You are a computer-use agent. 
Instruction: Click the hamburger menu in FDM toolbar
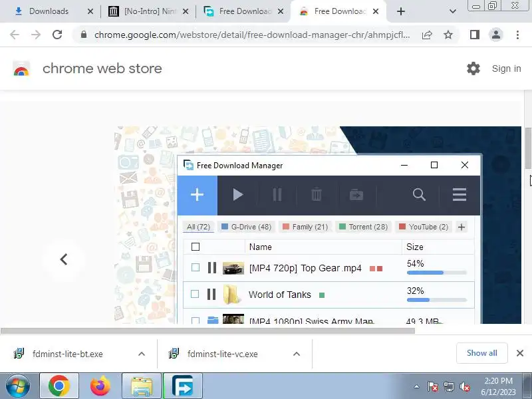click(460, 195)
